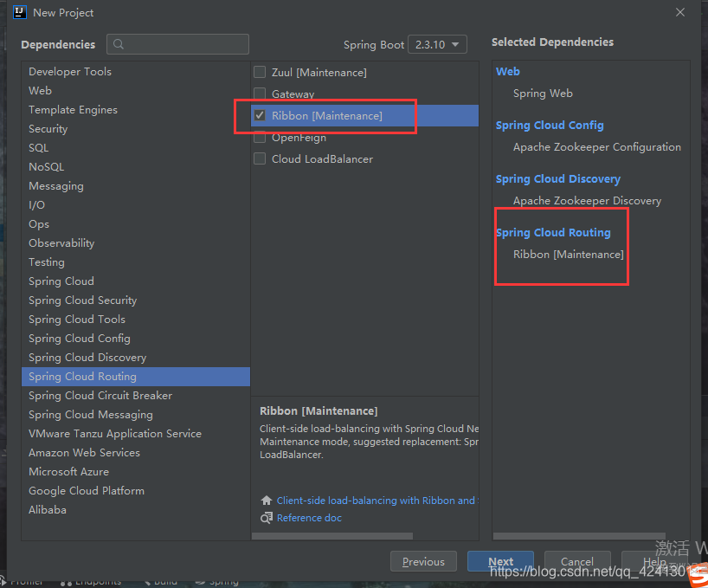Select Spring Cloud Routing in the category list
Viewport: 708px width, 588px height.
(x=136, y=377)
